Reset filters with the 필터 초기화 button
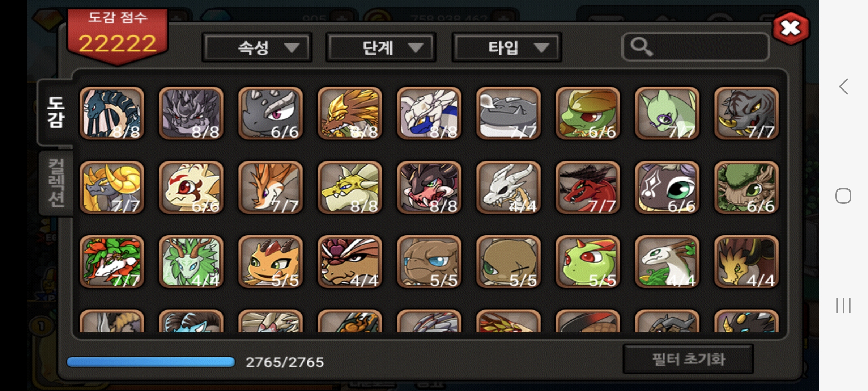The height and width of the screenshot is (391, 868). tap(688, 359)
